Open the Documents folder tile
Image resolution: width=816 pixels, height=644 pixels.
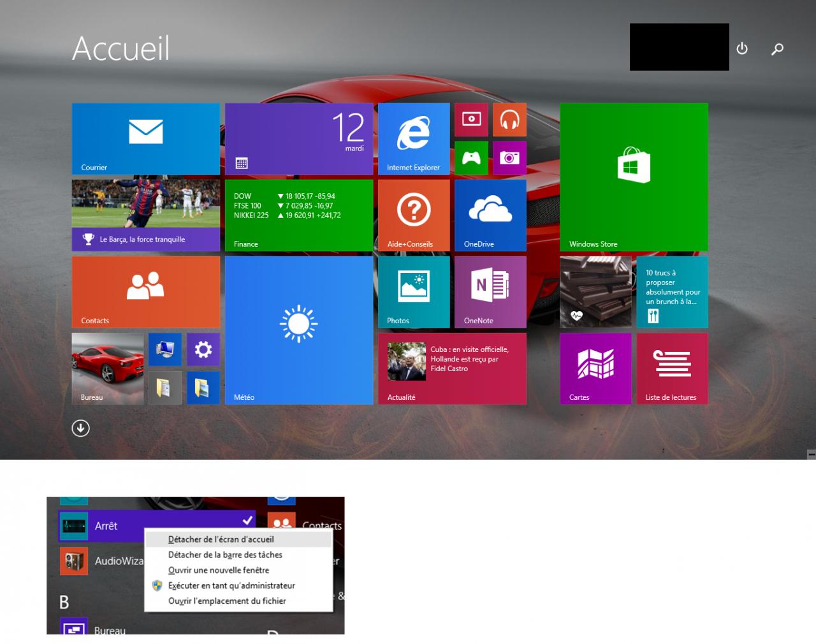165,388
